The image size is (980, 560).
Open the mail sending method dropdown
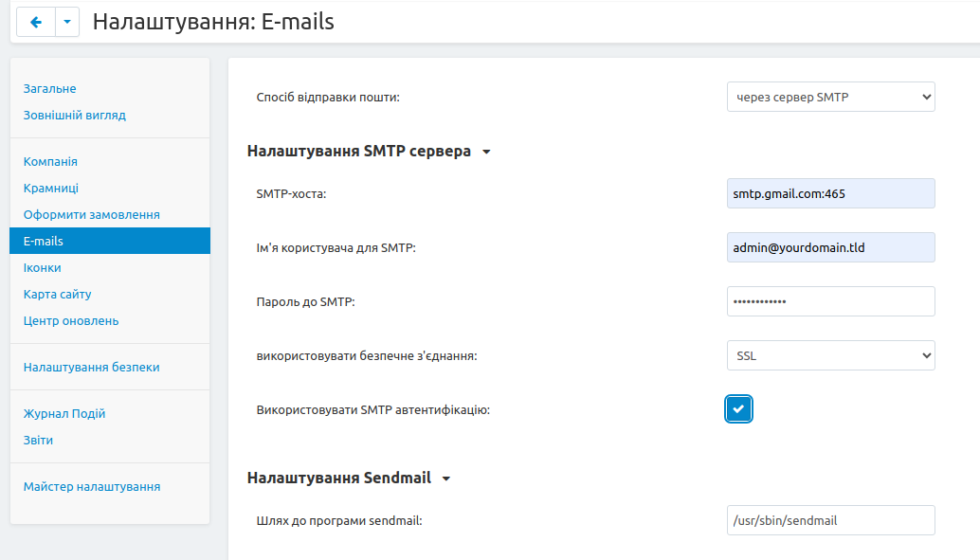pos(830,97)
